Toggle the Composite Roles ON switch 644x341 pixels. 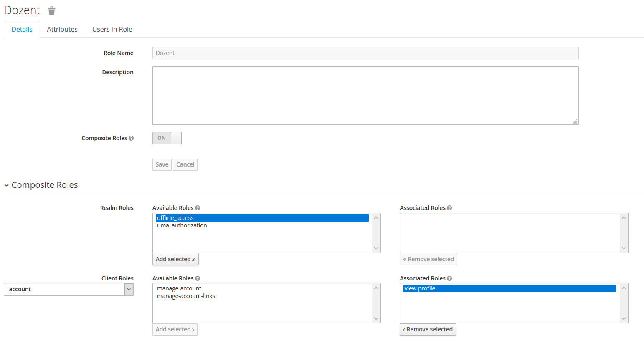167,138
